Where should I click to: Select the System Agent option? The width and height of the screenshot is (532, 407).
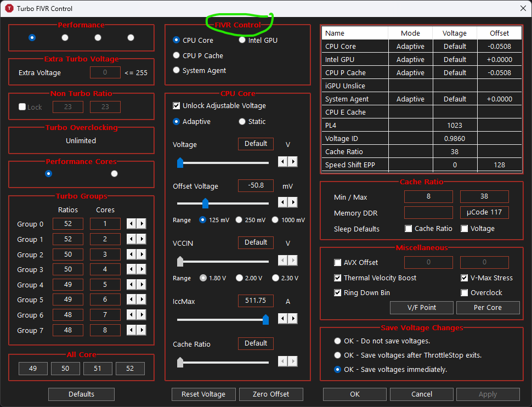(x=176, y=70)
